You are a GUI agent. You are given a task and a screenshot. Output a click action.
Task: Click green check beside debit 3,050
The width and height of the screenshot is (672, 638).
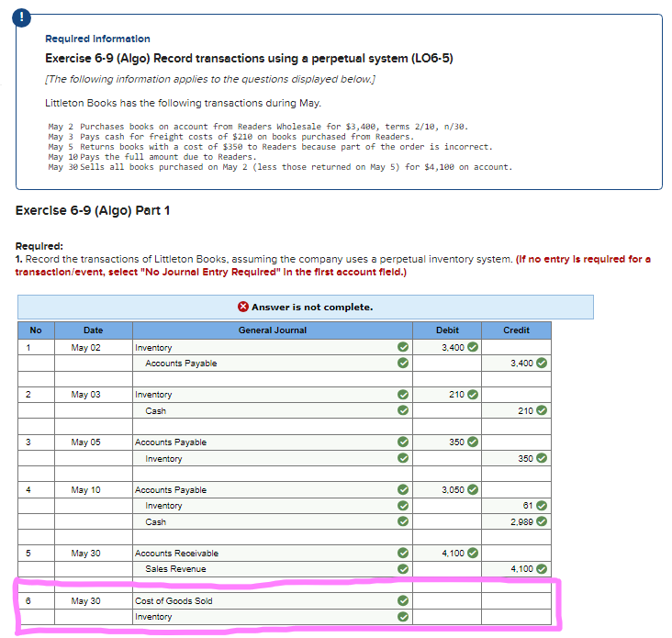click(x=473, y=489)
